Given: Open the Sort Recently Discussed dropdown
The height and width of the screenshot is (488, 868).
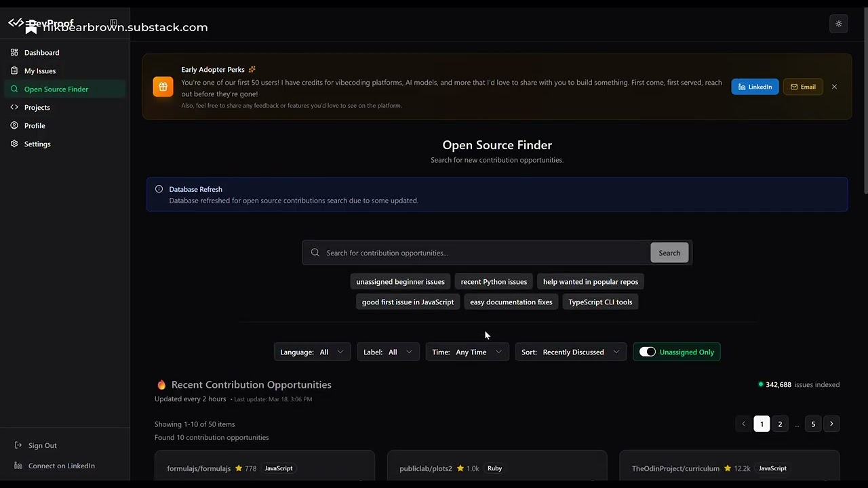Looking at the screenshot, I should pyautogui.click(x=571, y=352).
